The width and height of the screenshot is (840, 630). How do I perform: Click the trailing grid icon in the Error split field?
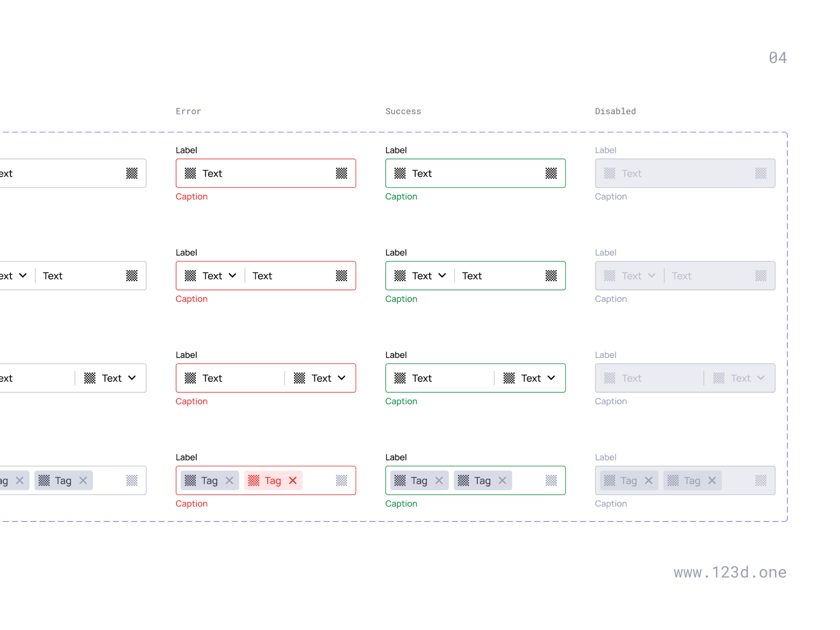341,276
